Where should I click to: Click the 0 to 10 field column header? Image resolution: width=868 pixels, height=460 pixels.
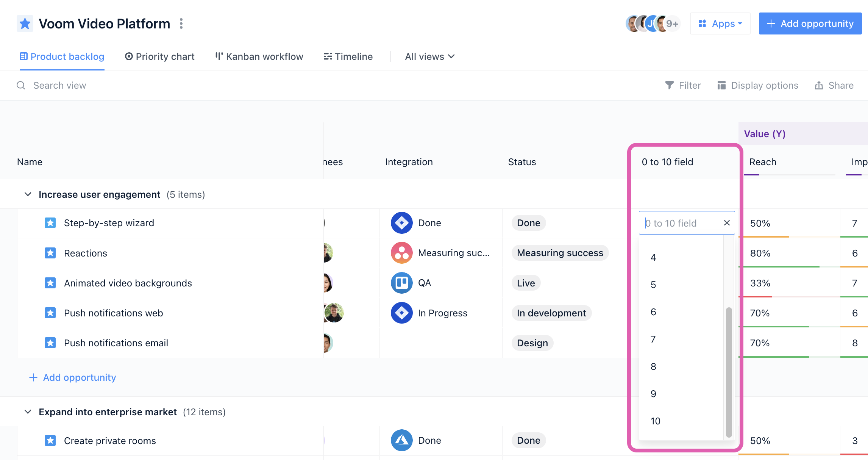(x=667, y=162)
